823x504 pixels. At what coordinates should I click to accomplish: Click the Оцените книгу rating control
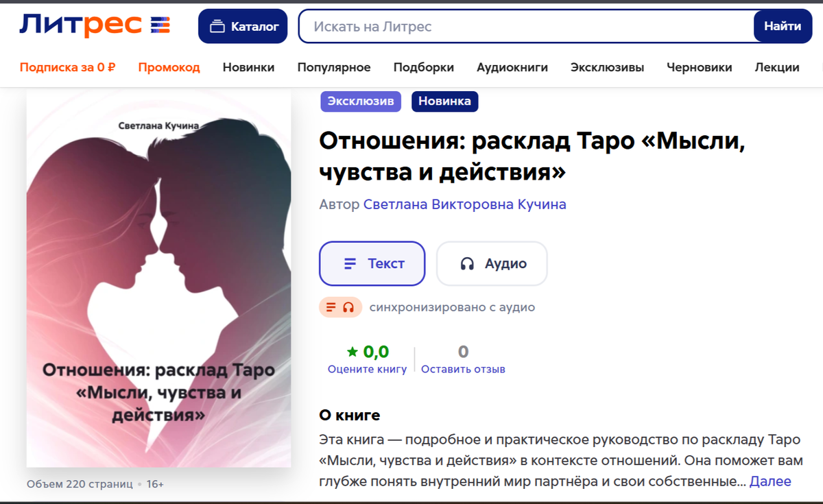tap(367, 368)
